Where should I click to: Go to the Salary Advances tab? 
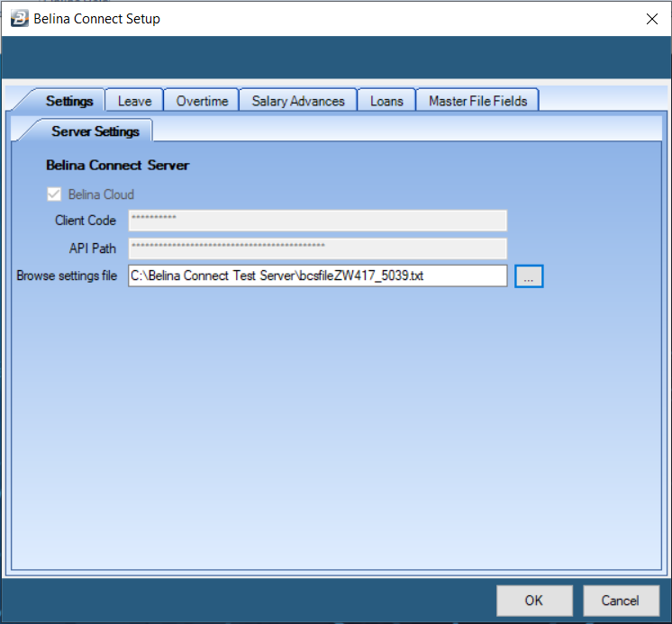298,101
